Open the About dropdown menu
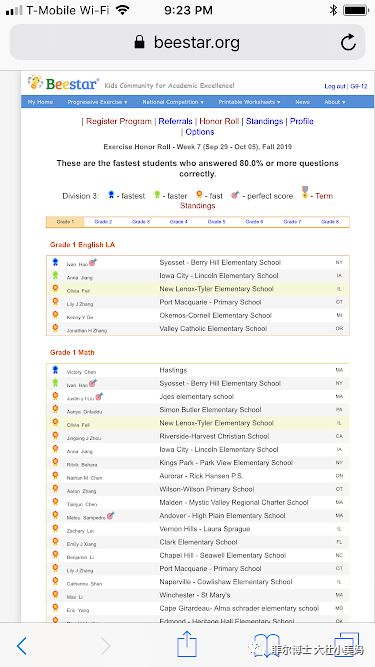 coord(335,102)
